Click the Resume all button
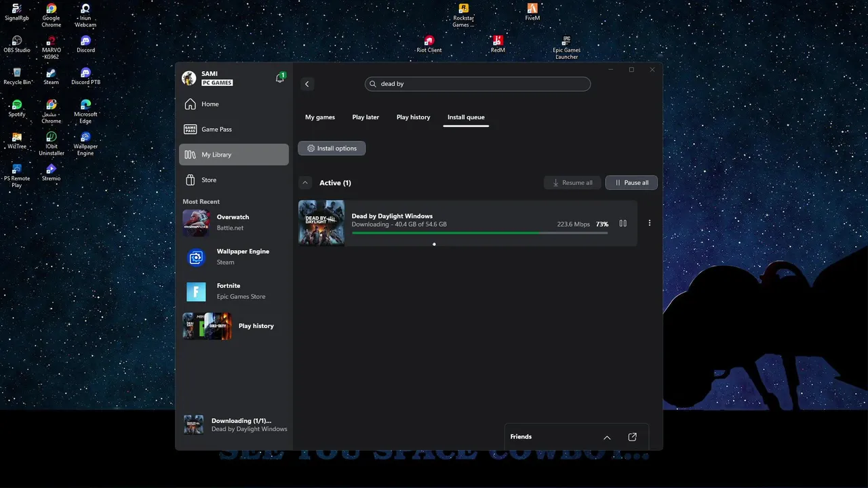Image resolution: width=868 pixels, height=488 pixels. click(x=573, y=182)
